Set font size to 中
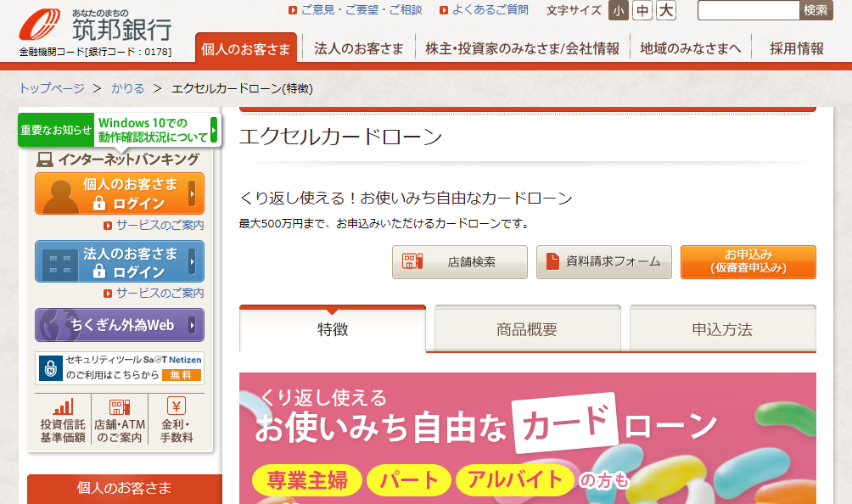This screenshot has height=504, width=852. pos(642,10)
